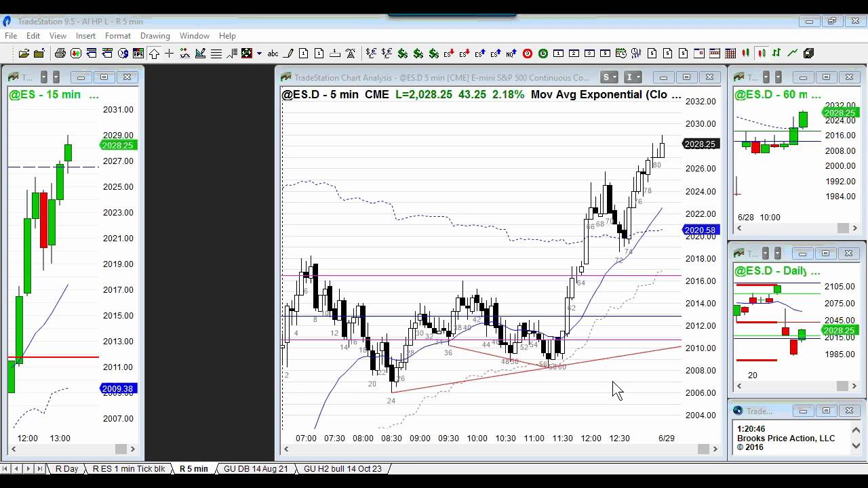Viewport: 868px width, 488px height.
Task: Click 5 min chart scroll right arrow
Action: pyautogui.click(x=715, y=449)
